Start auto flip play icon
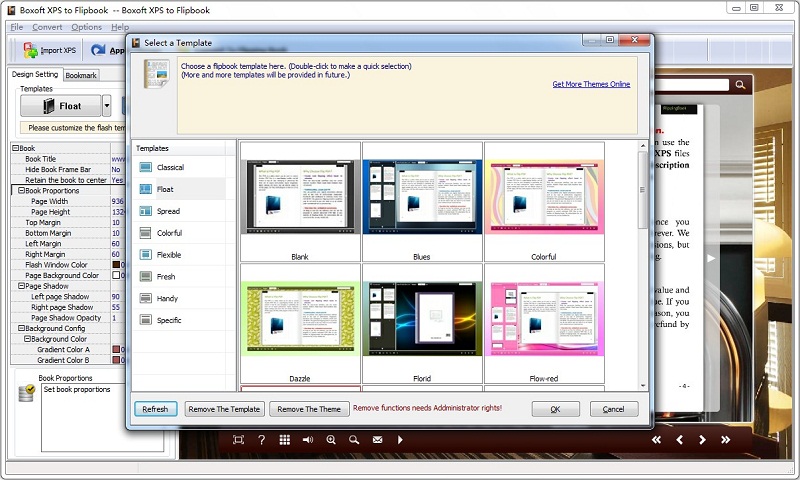 tap(400, 440)
